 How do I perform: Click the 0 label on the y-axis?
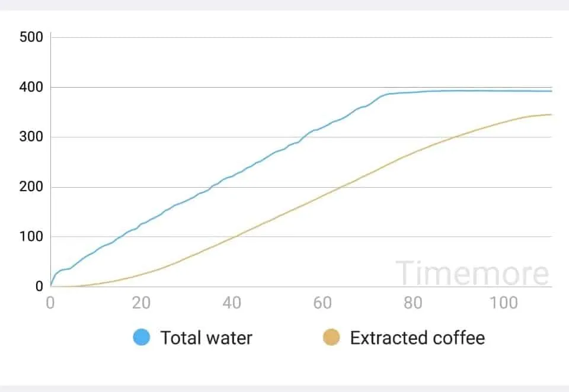(39, 287)
